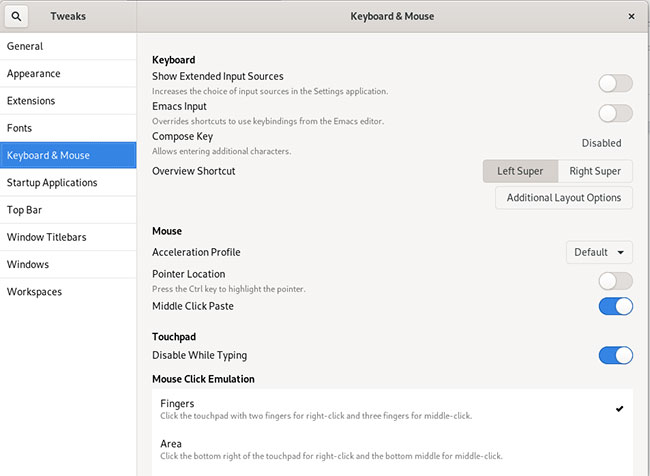
Task: Switch to the Appearance section
Action: [x=68, y=73]
